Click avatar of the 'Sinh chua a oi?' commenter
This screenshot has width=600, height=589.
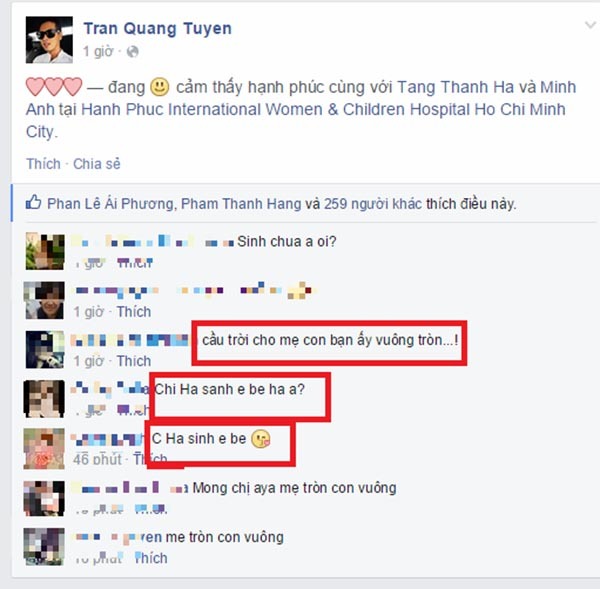(45, 252)
